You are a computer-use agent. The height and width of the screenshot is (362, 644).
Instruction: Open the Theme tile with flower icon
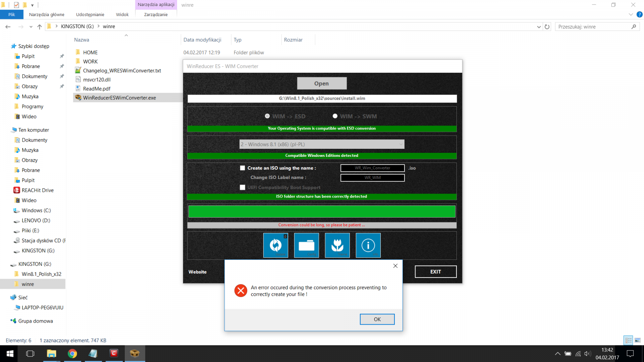(337, 245)
